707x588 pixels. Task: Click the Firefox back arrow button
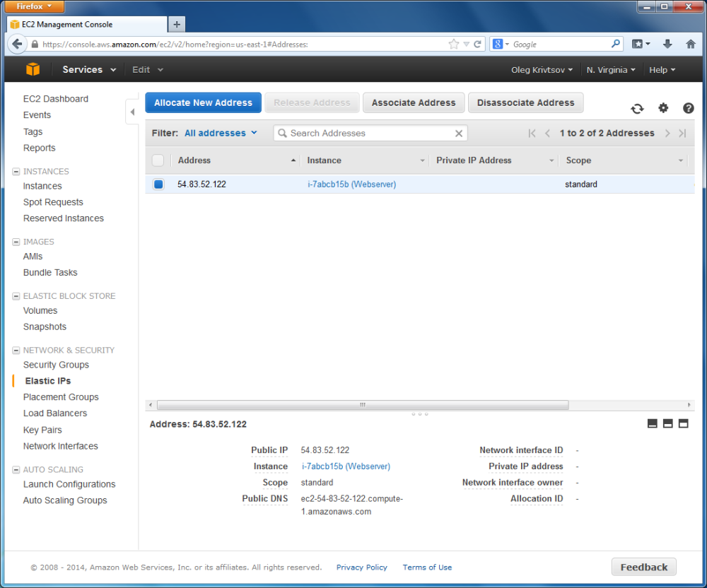17,44
